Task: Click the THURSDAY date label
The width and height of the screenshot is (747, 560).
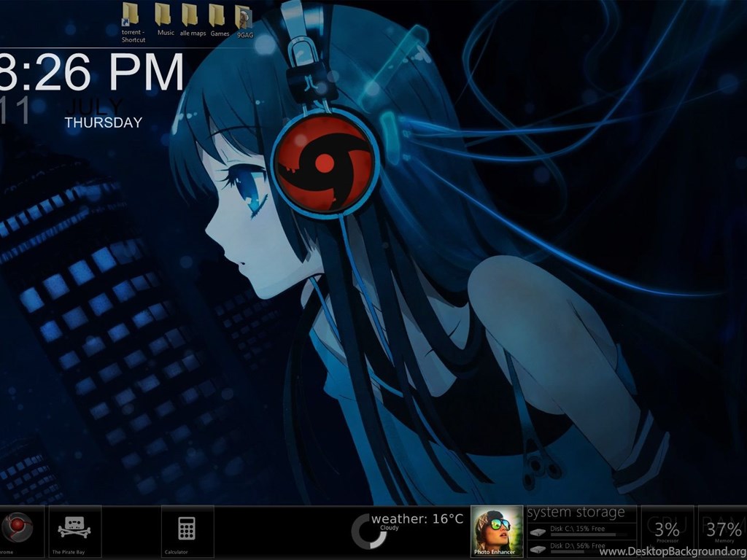Action: (x=103, y=122)
